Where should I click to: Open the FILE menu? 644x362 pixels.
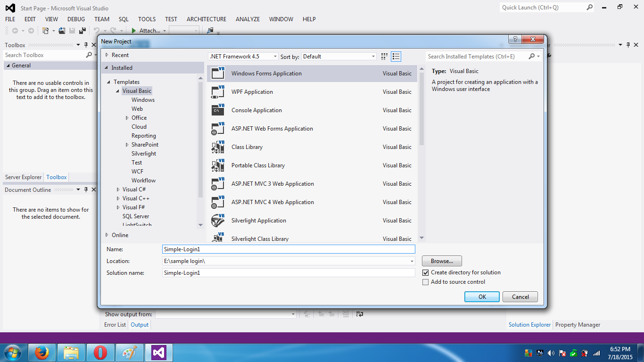(x=10, y=19)
